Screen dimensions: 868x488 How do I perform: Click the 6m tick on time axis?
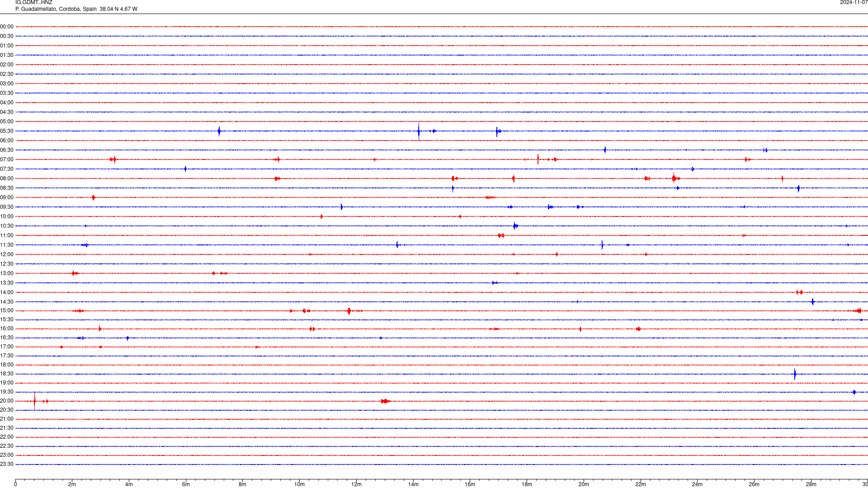(186, 484)
